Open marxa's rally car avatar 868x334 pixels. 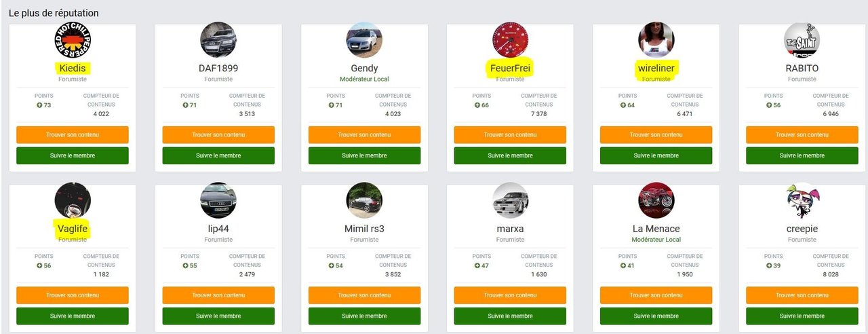pos(510,200)
